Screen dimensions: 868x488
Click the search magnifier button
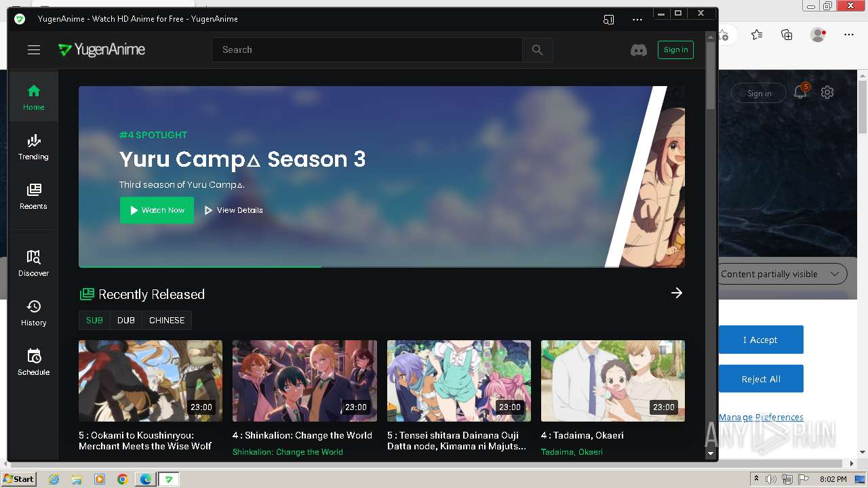537,49
